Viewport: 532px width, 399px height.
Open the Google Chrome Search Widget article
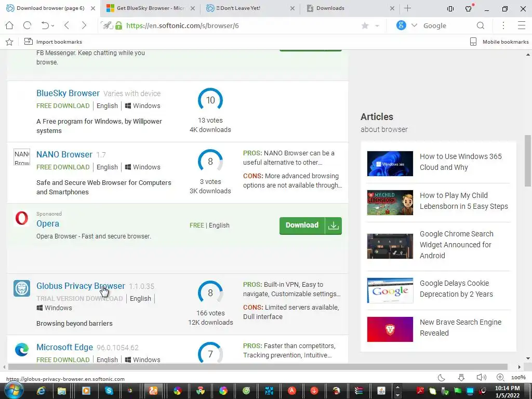coord(457,245)
